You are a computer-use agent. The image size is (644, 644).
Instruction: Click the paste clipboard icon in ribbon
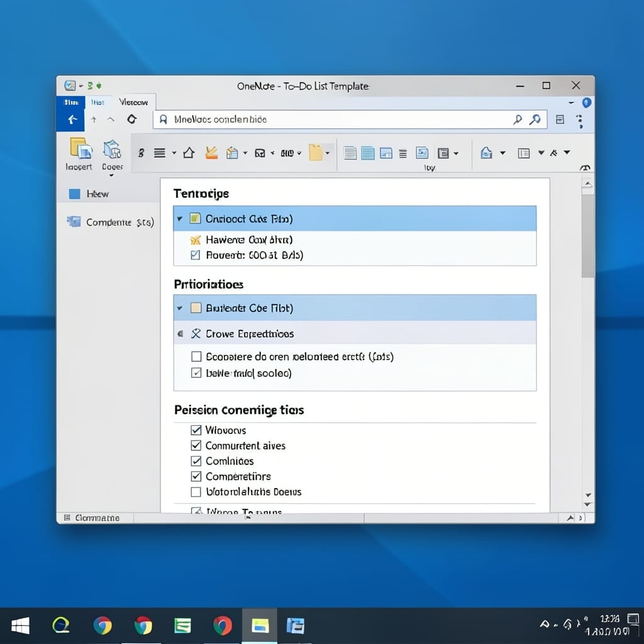coord(233,153)
